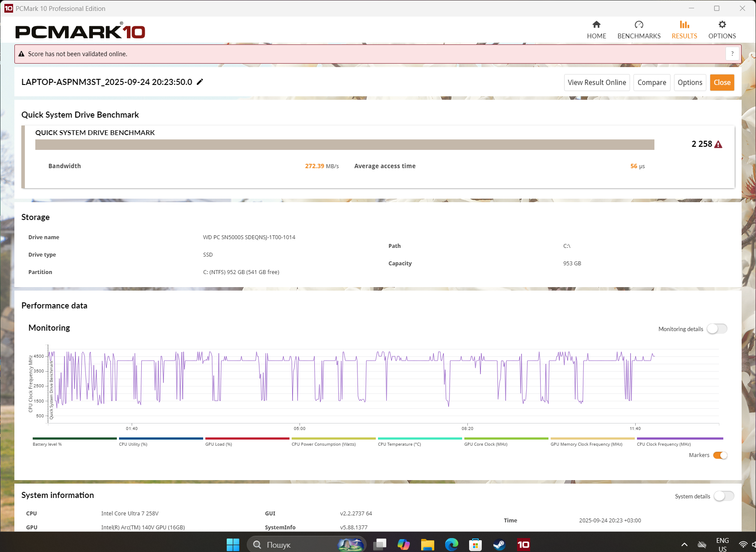Click the View Result Online button
Viewport: 756px width, 552px height.
click(x=597, y=82)
